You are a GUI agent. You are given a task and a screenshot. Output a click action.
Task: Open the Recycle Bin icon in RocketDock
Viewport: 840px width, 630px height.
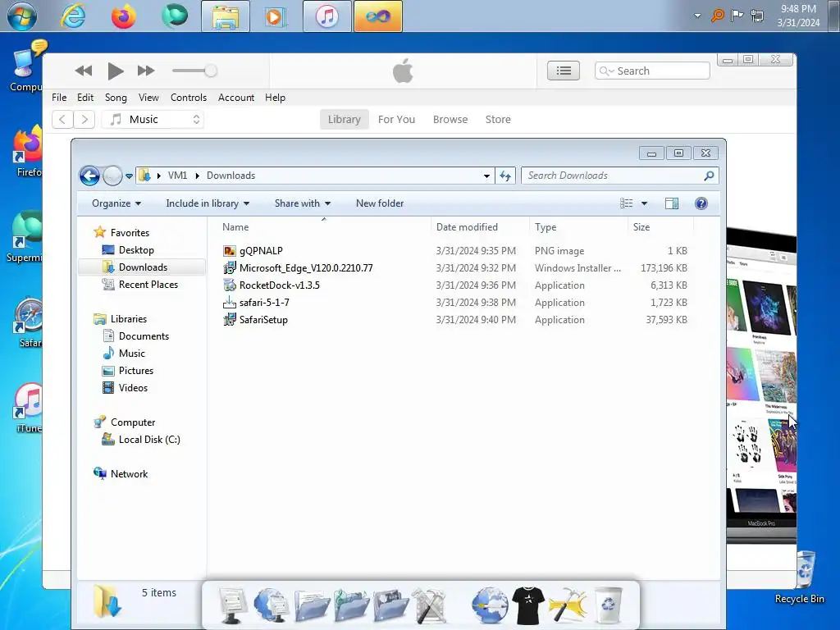pyautogui.click(x=608, y=605)
